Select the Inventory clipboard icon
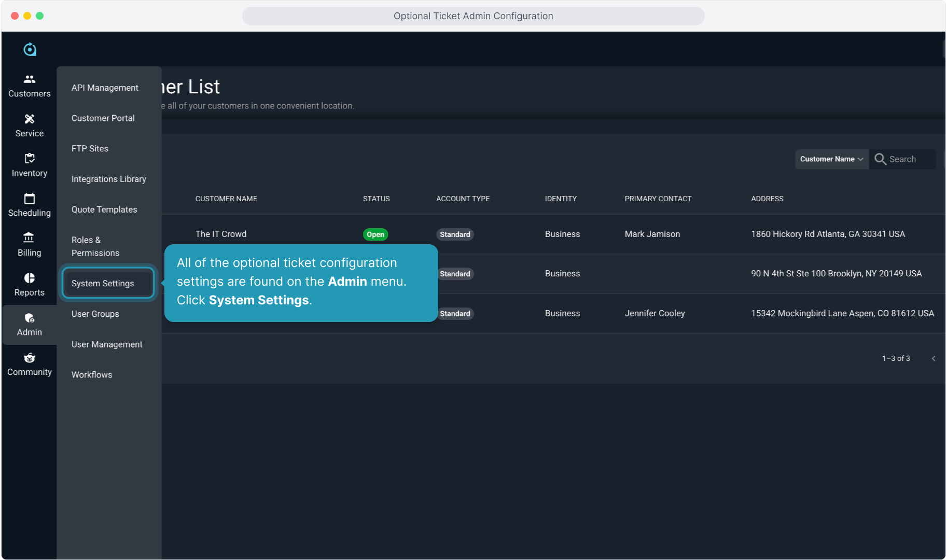This screenshot has height=560, width=947. coord(30,159)
